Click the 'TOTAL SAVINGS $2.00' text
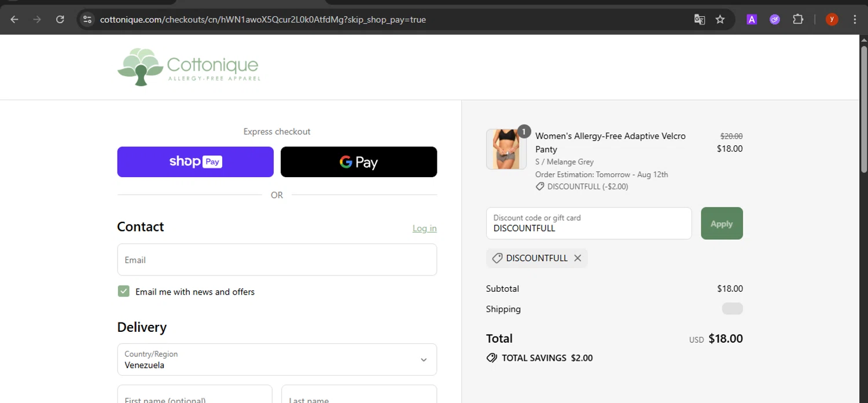The width and height of the screenshot is (868, 403). tap(547, 358)
